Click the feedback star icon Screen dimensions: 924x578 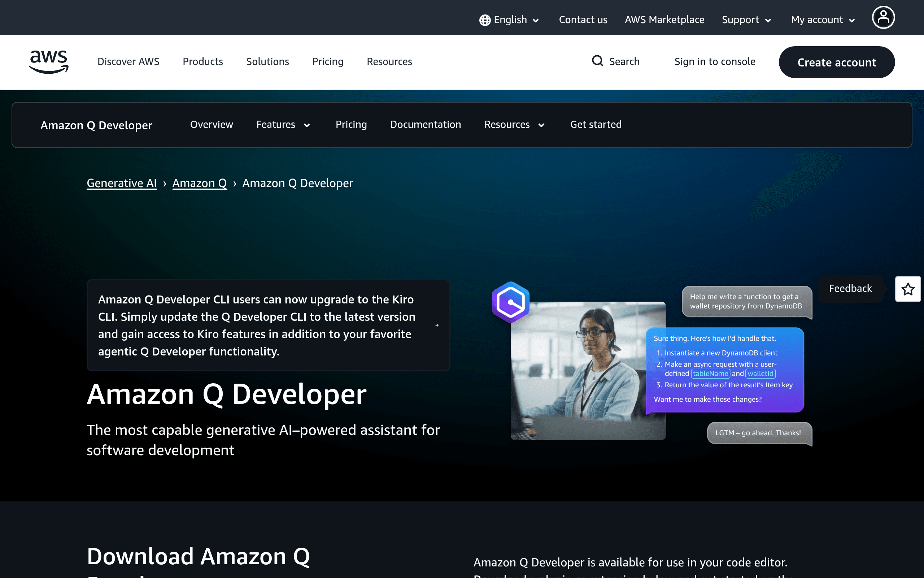908,289
